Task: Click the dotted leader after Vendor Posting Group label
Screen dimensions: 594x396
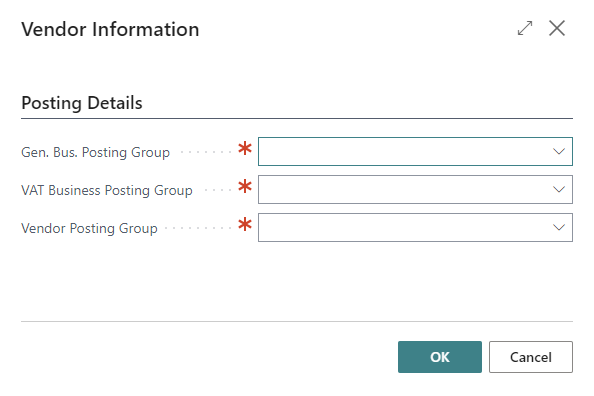Action: click(x=199, y=228)
